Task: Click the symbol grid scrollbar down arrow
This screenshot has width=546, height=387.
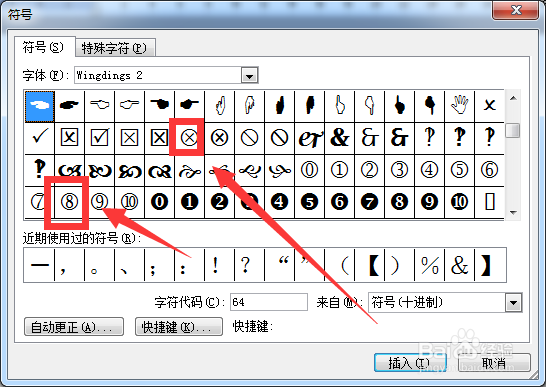Action: point(513,212)
